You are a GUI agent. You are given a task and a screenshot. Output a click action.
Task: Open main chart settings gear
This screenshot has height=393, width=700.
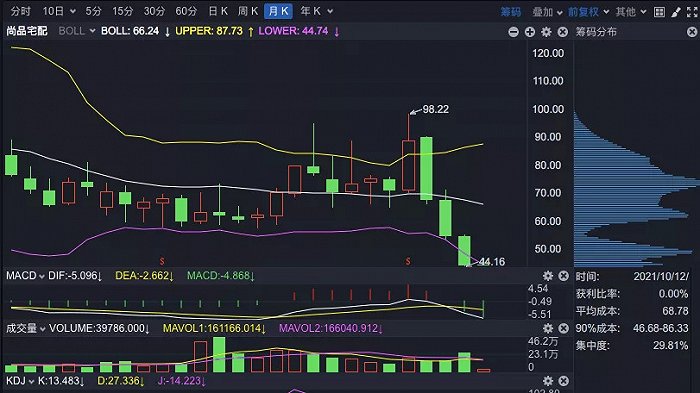click(546, 32)
